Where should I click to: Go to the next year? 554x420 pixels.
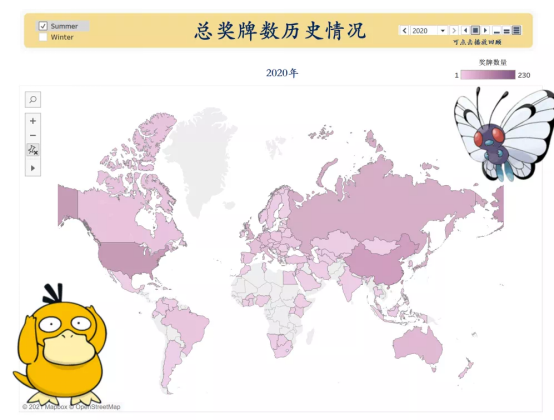[x=454, y=31]
